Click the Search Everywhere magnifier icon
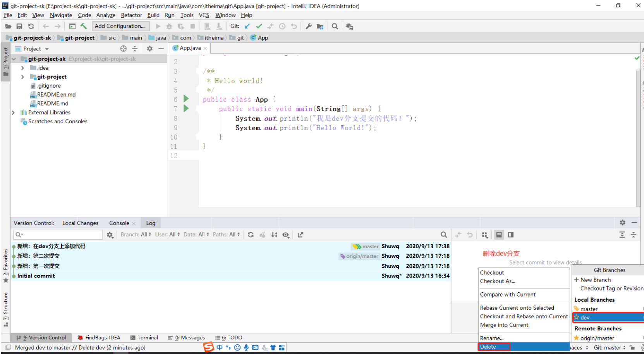Image resolution: width=644 pixels, height=354 pixels. point(335,26)
